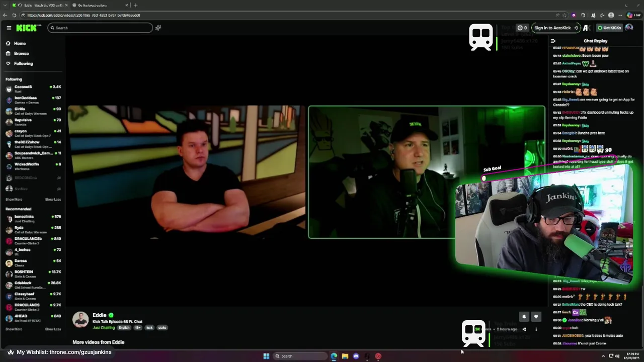Image resolution: width=644 pixels, height=362 pixels.
Task: Open Edge from the taskbar
Action: click(x=334, y=356)
